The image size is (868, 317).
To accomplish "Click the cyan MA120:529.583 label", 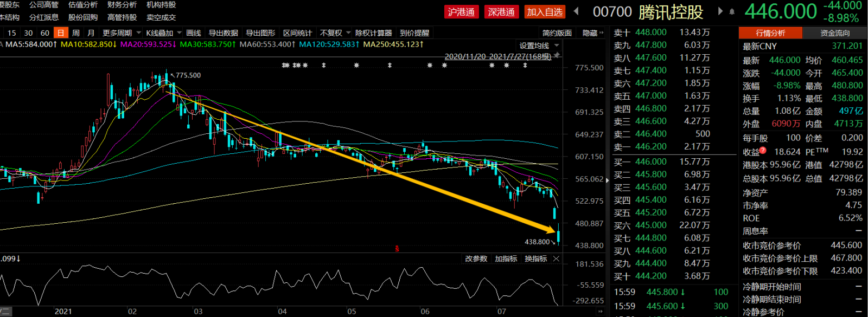I will [x=329, y=44].
